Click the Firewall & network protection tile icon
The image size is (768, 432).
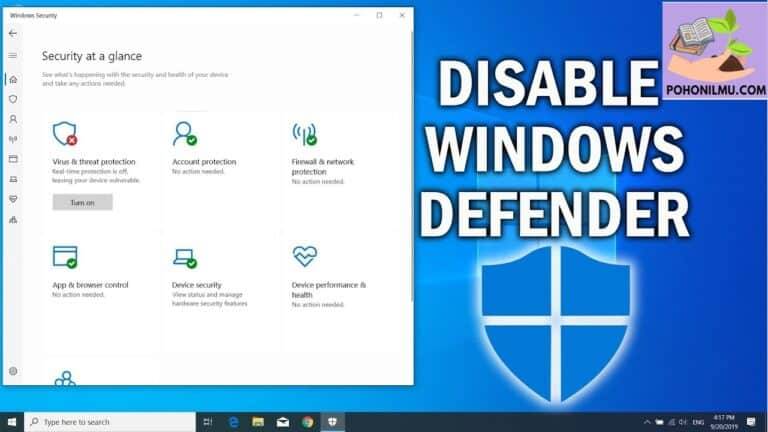coord(305,134)
